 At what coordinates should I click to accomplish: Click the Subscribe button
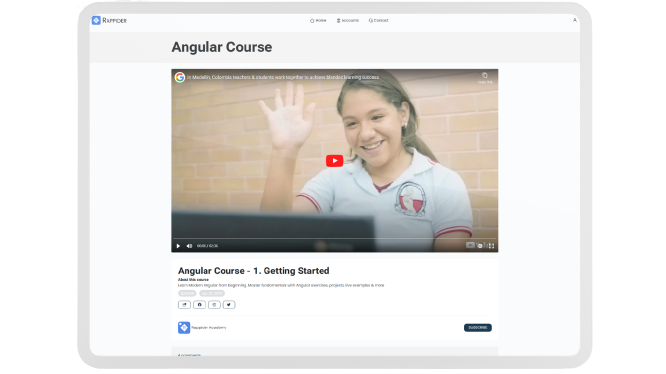pyautogui.click(x=478, y=327)
